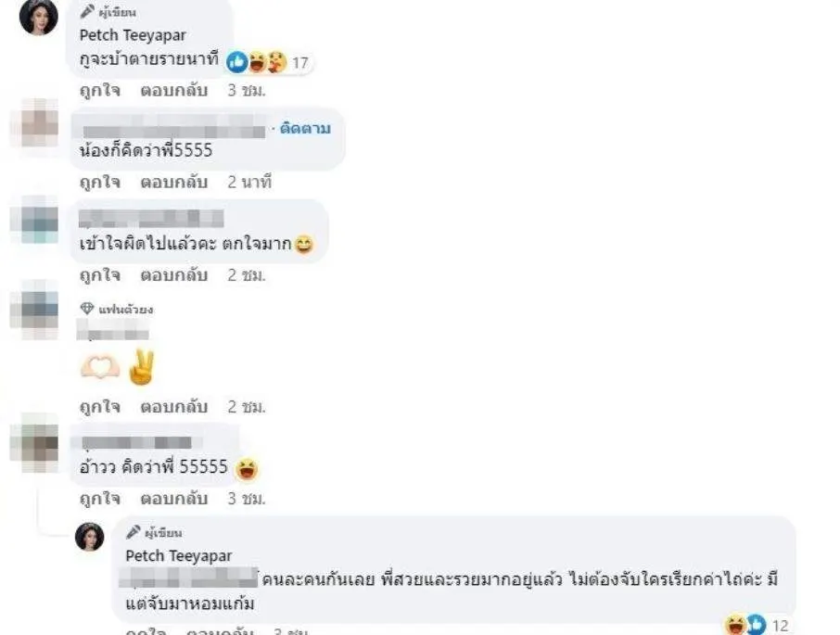Open the reaction count 17

pyautogui.click(x=300, y=63)
